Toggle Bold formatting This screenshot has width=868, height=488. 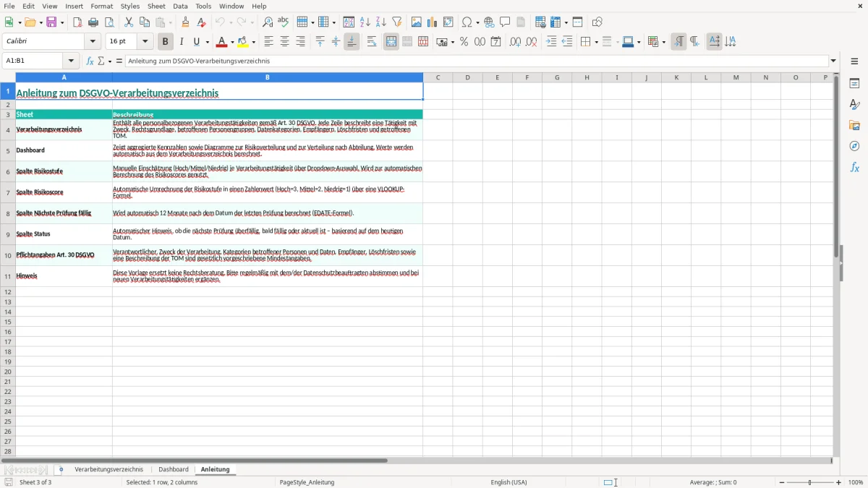[x=166, y=42]
